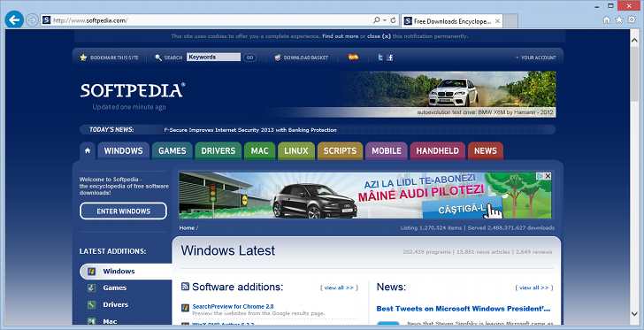The width and height of the screenshot is (644, 330).
Task: Click the ENTER WINDOWS button
Action: click(x=123, y=211)
